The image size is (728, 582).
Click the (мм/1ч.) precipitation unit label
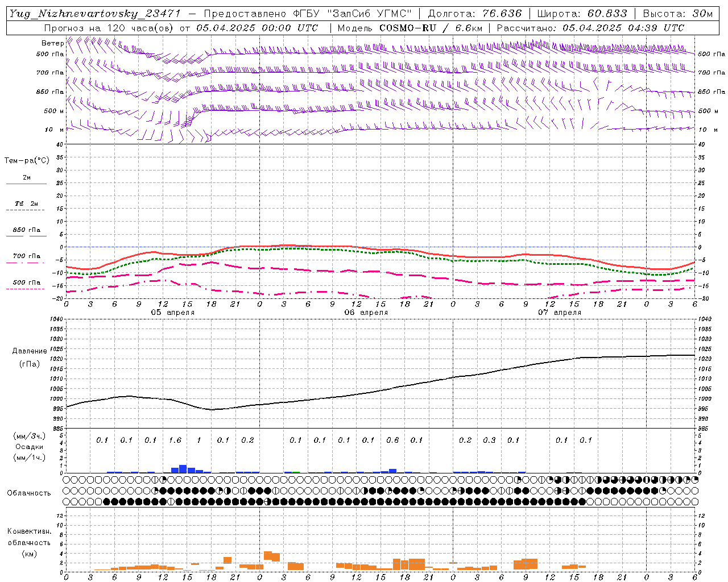tap(30, 458)
